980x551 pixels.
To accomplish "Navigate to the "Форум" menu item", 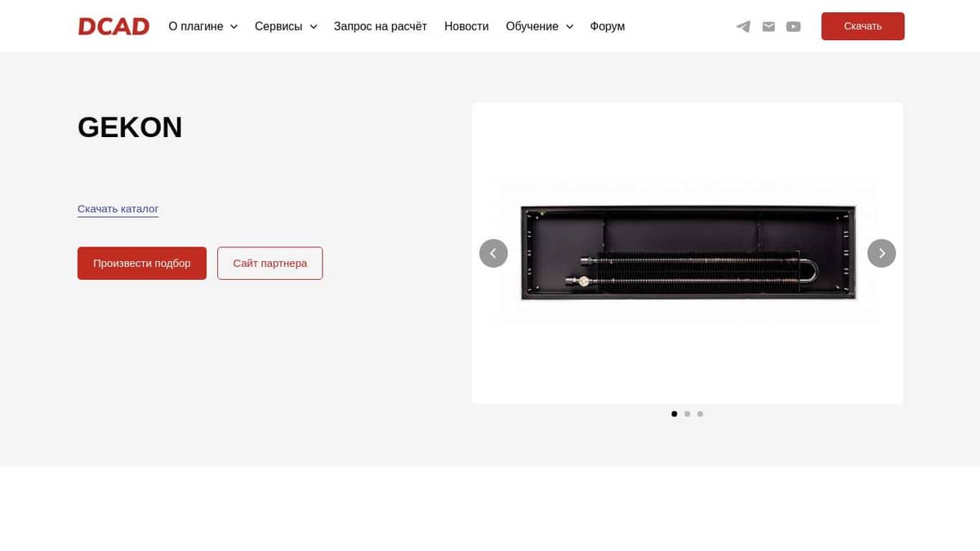I will [607, 26].
